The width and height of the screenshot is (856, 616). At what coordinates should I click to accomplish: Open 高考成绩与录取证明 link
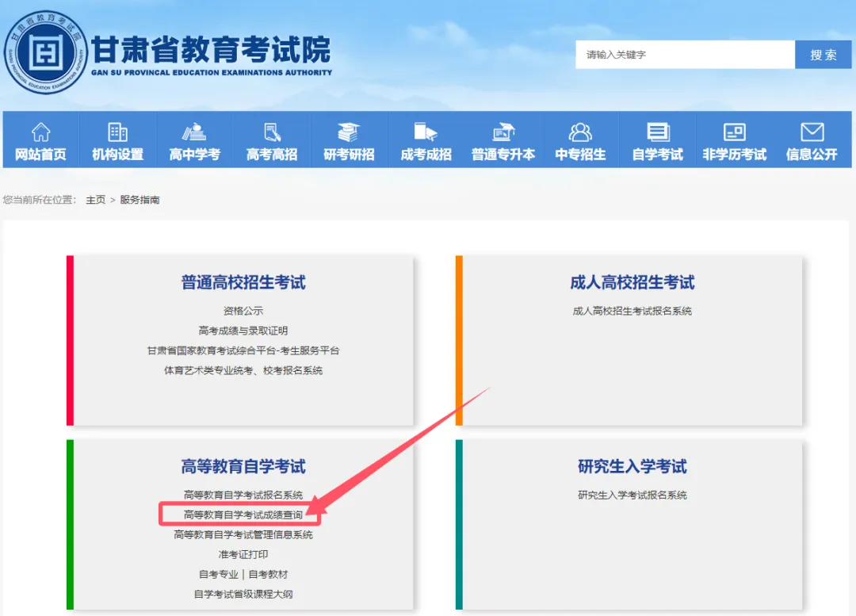coord(243,331)
